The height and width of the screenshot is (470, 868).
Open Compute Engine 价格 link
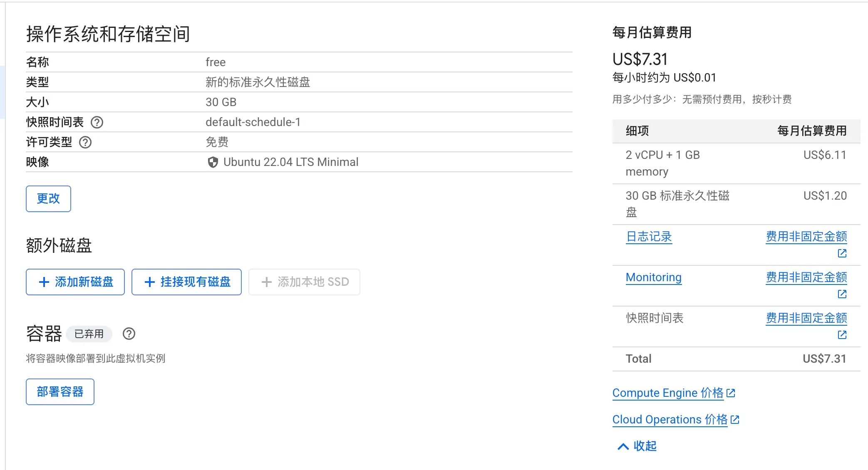668,393
